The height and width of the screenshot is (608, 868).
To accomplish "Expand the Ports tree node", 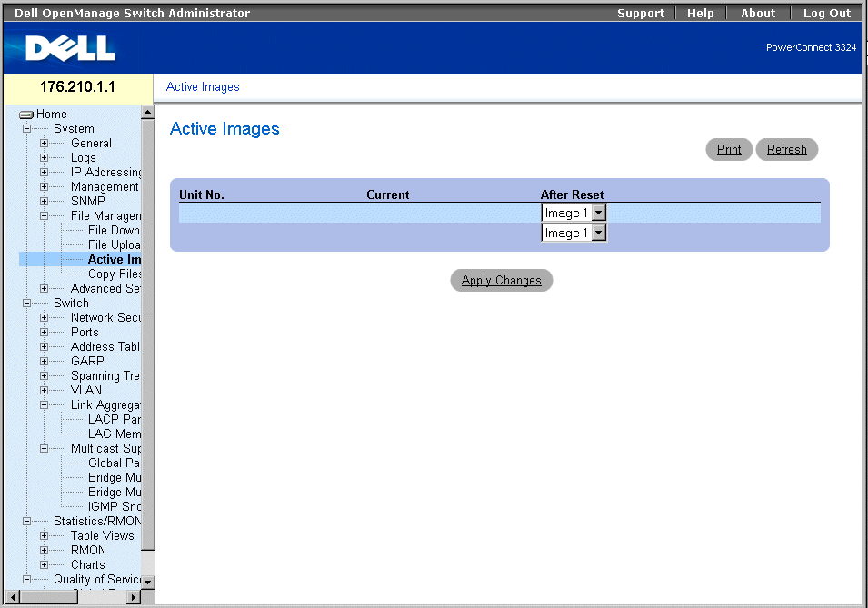I will click(x=44, y=333).
